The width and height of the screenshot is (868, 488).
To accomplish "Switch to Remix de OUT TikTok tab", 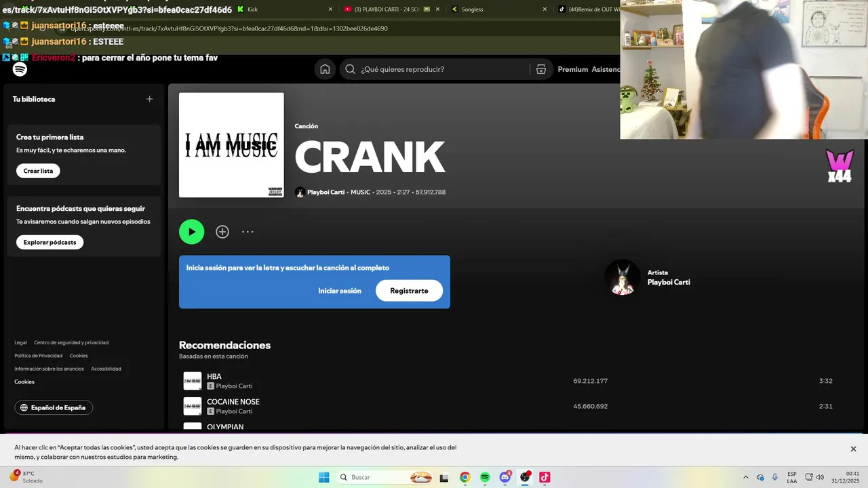I will coord(587,9).
